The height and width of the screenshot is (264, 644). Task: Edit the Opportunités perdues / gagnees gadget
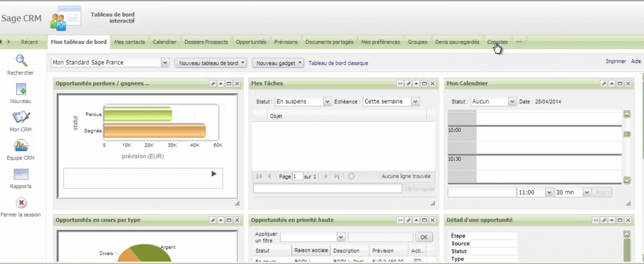tap(213, 83)
